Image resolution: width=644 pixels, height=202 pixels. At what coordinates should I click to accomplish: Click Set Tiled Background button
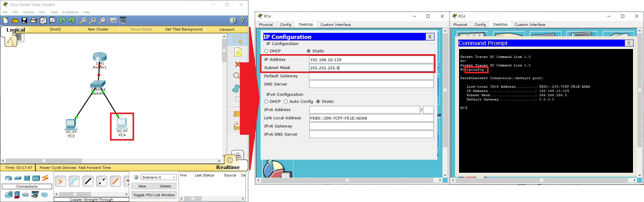tap(183, 29)
